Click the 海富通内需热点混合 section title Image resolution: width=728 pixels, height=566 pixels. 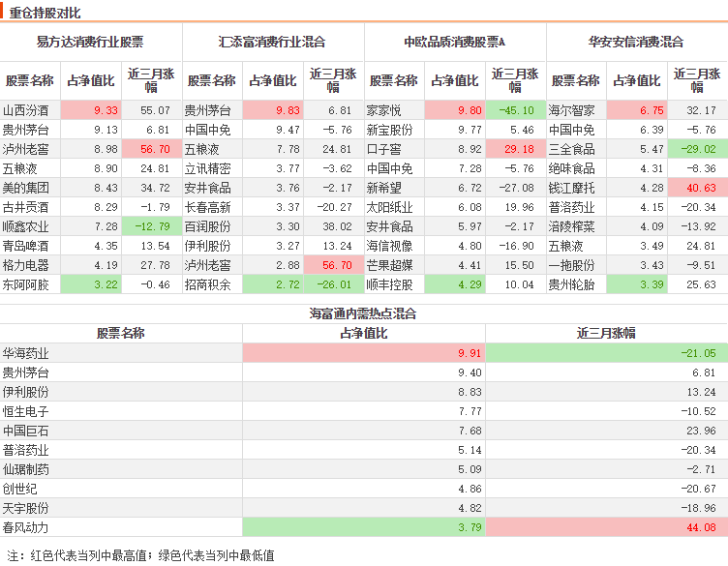coord(363,313)
